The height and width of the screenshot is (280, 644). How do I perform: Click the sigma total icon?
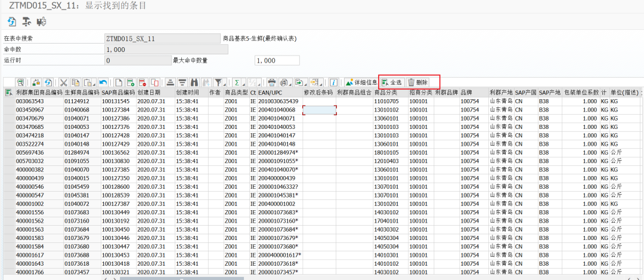point(237,82)
